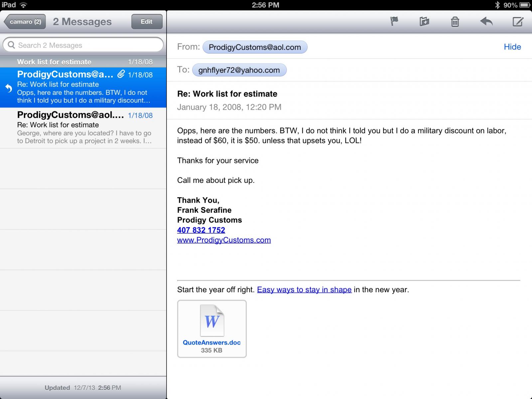Tap the battery indicator in status bar
This screenshot has height=399, width=532.
coord(525,5)
